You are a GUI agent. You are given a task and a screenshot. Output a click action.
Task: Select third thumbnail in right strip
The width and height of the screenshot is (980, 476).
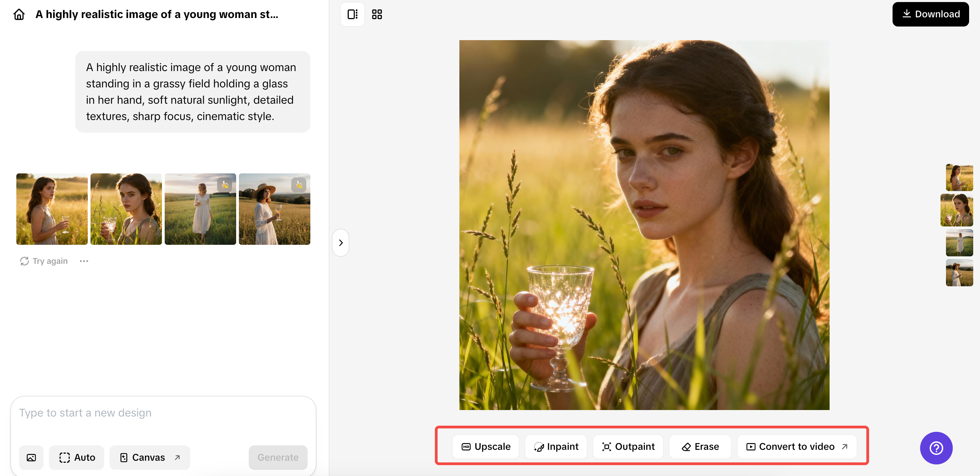(959, 242)
